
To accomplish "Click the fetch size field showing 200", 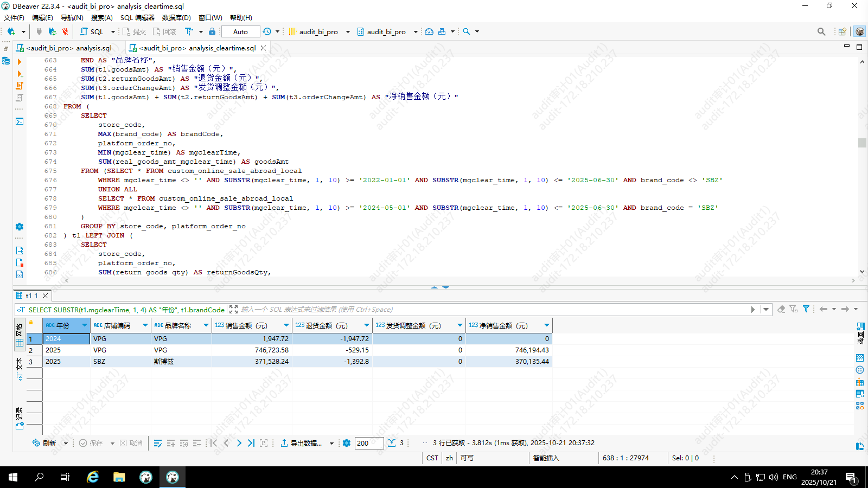I will (369, 443).
